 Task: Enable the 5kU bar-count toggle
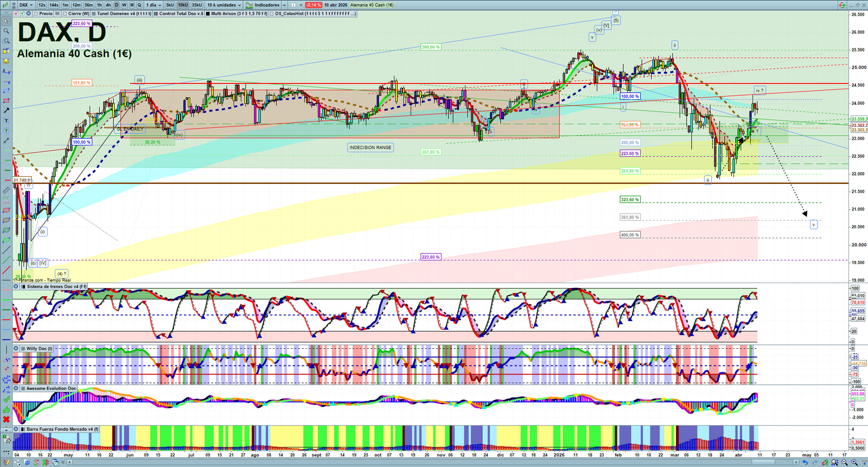(170, 5)
